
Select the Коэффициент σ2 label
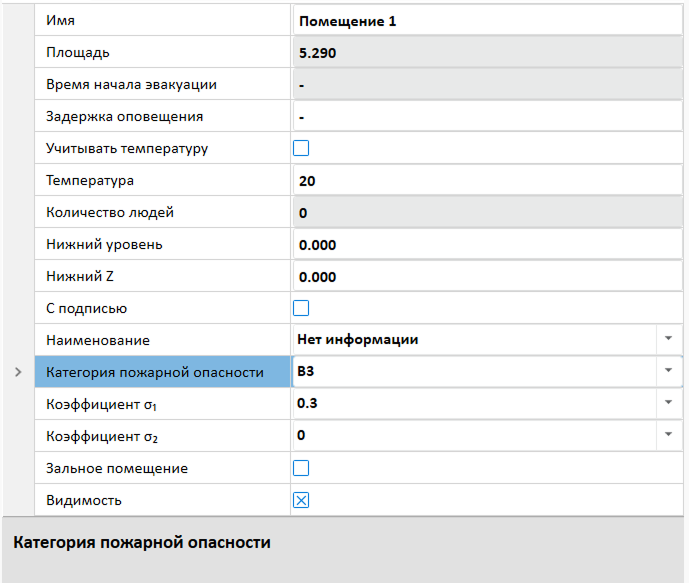tap(102, 436)
